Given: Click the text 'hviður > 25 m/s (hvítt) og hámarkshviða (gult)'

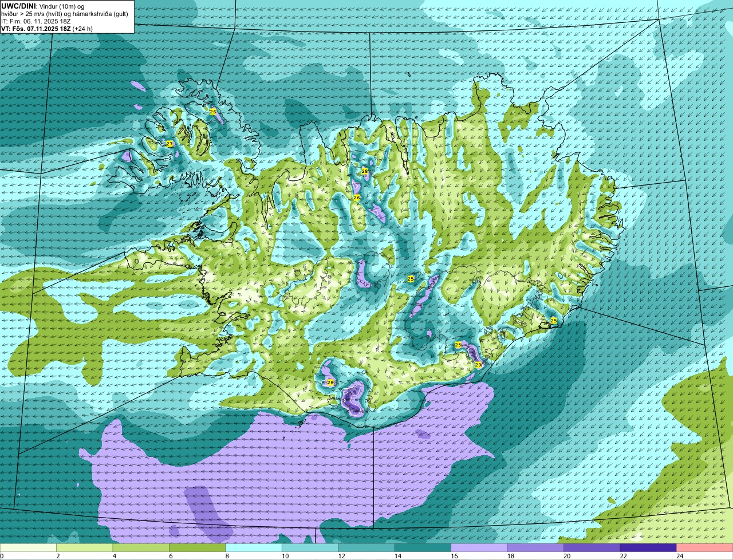Looking at the screenshot, I should pyautogui.click(x=65, y=13).
